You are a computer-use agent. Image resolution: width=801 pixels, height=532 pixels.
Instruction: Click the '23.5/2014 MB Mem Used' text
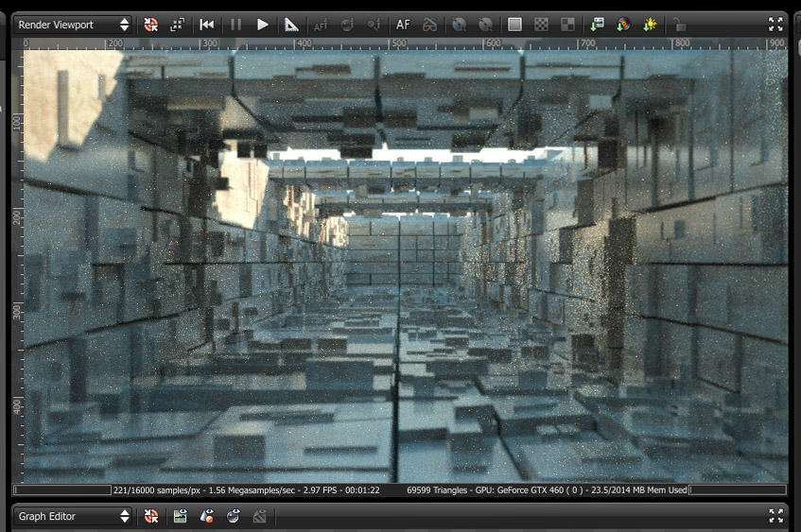(638, 490)
